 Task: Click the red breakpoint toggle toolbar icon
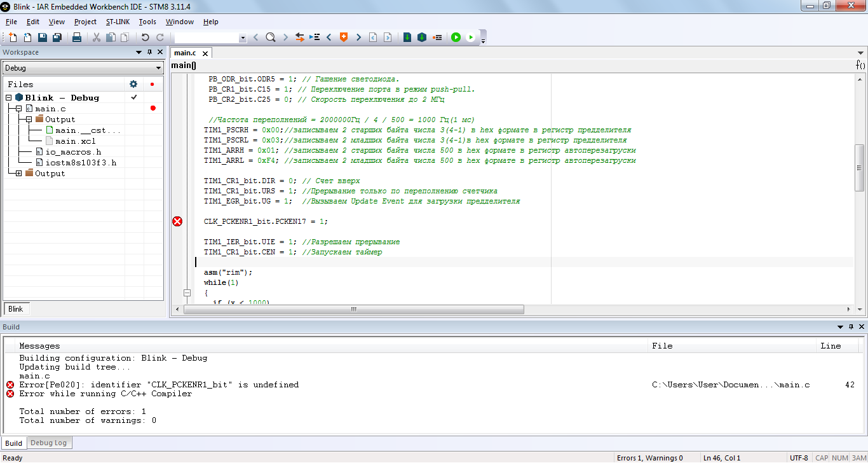click(x=437, y=38)
